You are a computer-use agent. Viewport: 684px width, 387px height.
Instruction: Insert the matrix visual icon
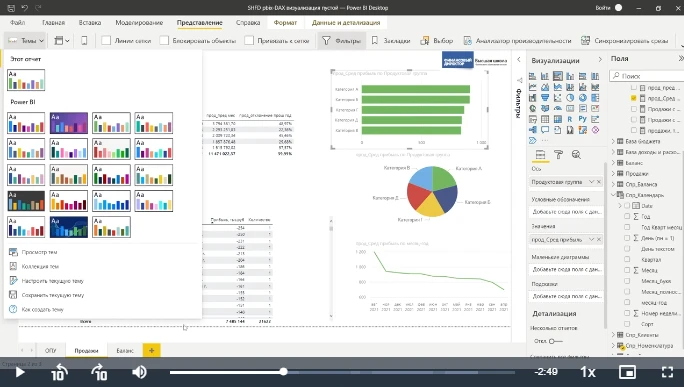click(557, 119)
